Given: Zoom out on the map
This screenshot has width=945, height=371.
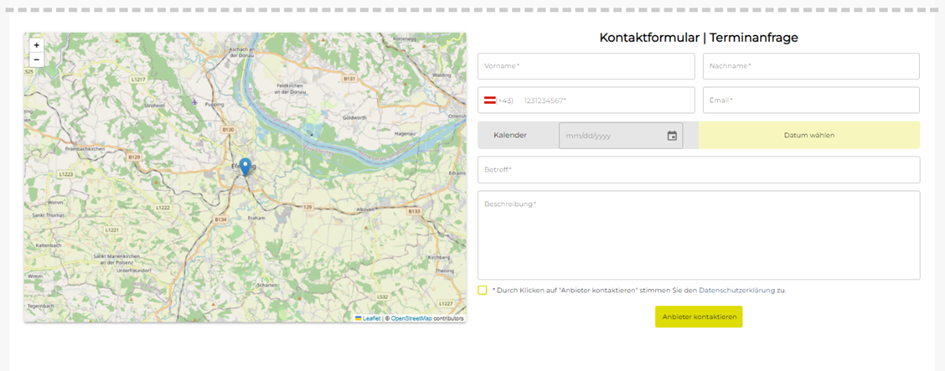Looking at the screenshot, I should 36,60.
